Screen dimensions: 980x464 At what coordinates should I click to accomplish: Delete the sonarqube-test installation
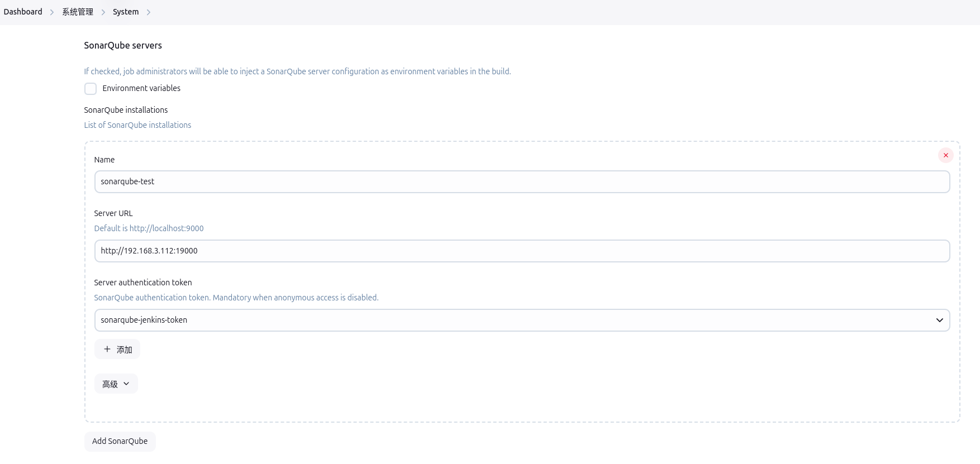(x=946, y=155)
